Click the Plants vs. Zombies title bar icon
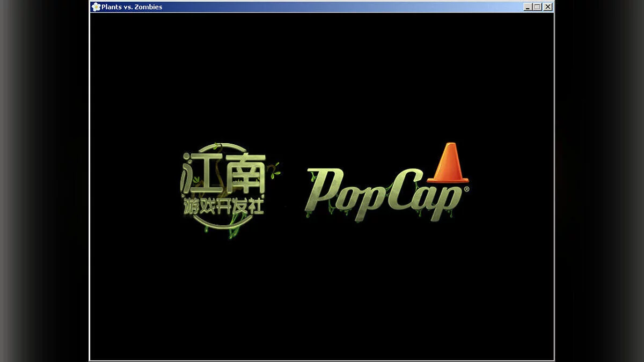The height and width of the screenshot is (362, 644). (x=96, y=7)
